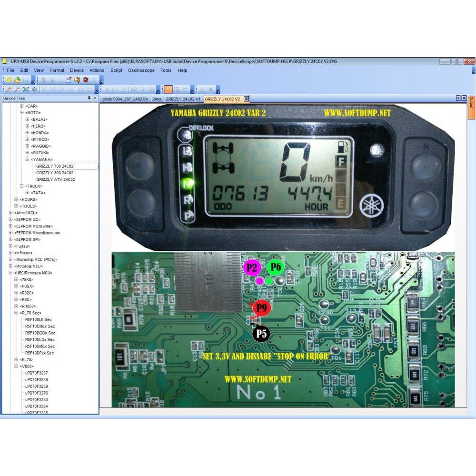476x476 pixels.
Task: Expand the <CAR> tree node
Action: (21, 106)
